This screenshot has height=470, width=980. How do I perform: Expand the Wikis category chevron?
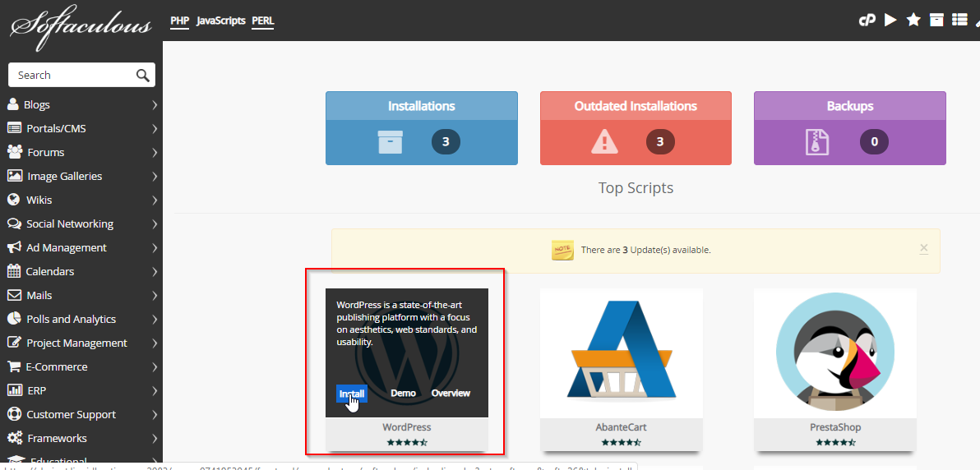click(155, 200)
